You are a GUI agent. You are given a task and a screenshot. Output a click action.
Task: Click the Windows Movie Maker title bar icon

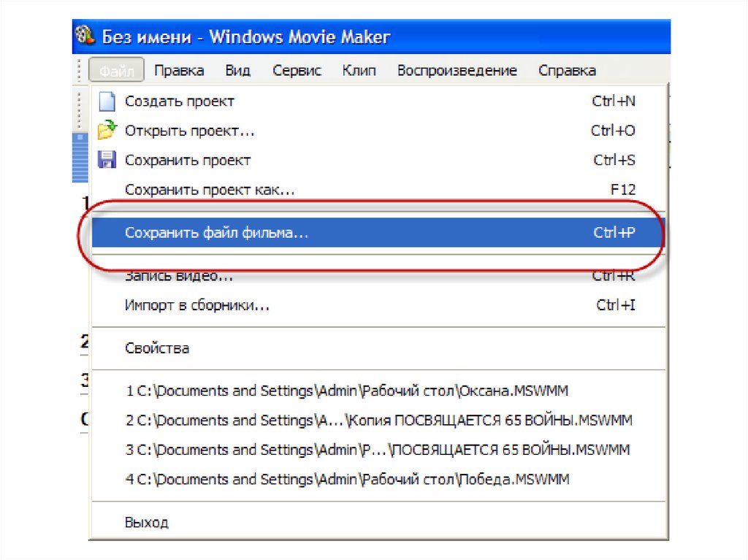86,36
